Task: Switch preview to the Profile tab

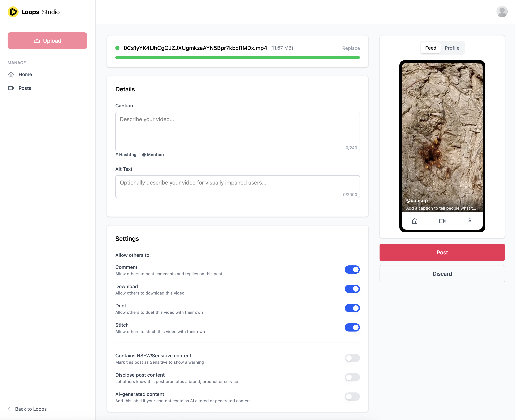Action: [452, 48]
